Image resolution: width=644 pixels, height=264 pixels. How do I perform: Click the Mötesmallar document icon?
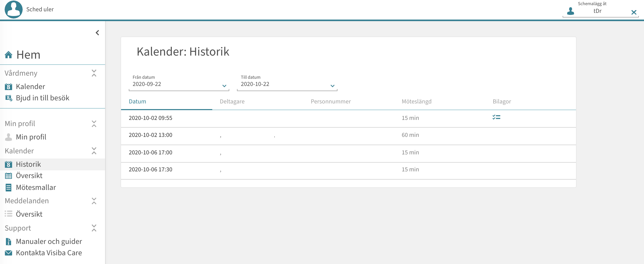tap(9, 188)
